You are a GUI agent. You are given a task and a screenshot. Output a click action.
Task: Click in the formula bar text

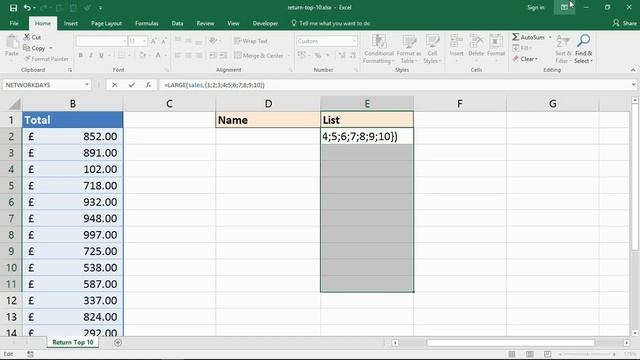tap(214, 85)
